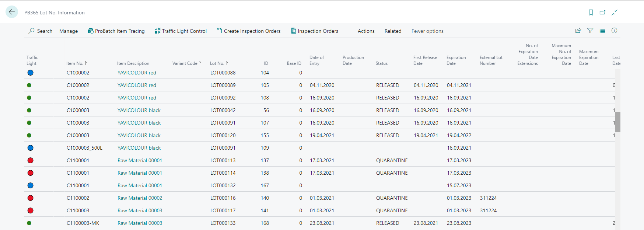Viewport: 644px width, 230px height.
Task: Click the vertical scrollbar thumb
Action: [618, 122]
